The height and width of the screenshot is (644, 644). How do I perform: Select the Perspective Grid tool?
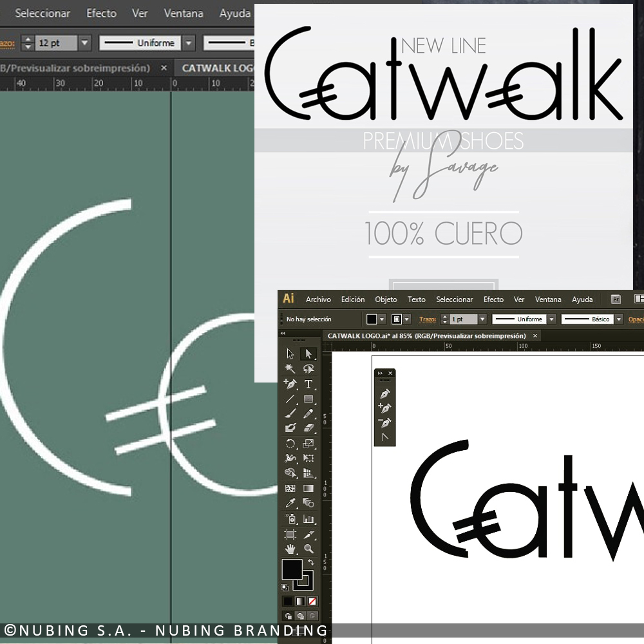308,473
